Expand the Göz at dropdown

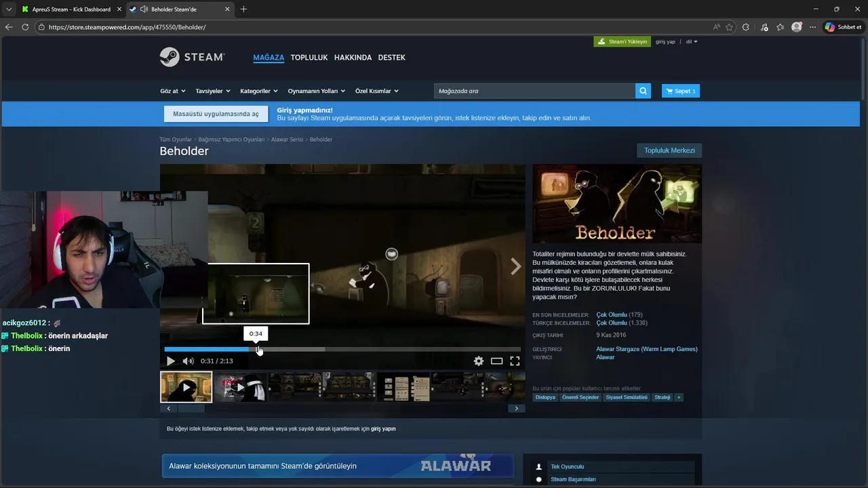(172, 91)
